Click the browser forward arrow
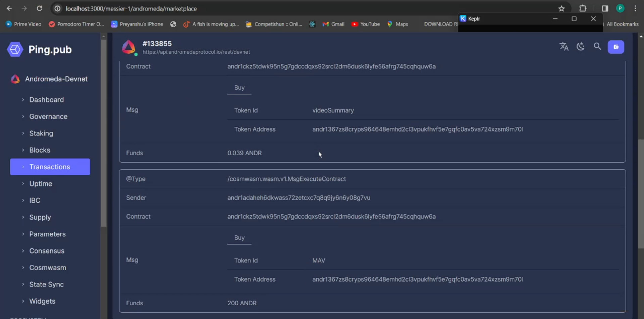 click(x=24, y=8)
